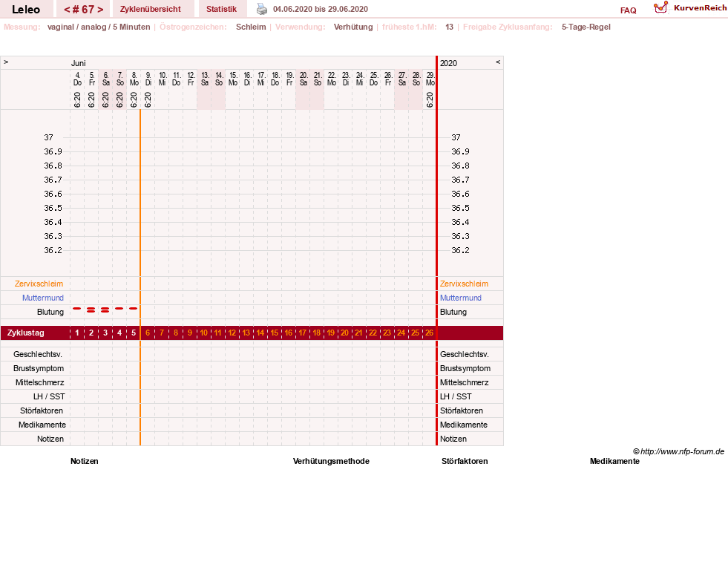Screen dimensions: 728x579
Task: Click the date column 9. Di
Action: pos(148,79)
